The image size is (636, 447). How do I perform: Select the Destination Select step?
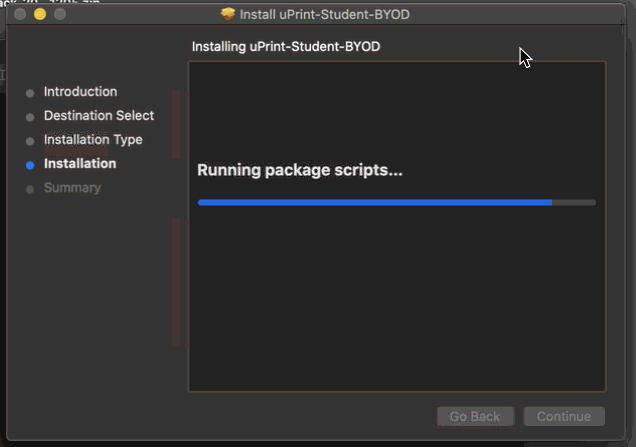coord(99,116)
